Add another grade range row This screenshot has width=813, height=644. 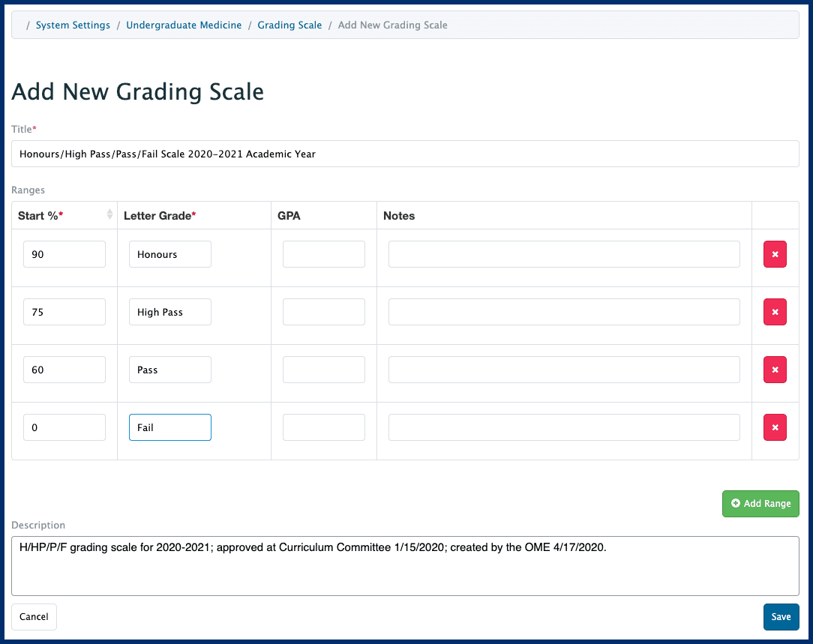(760, 503)
